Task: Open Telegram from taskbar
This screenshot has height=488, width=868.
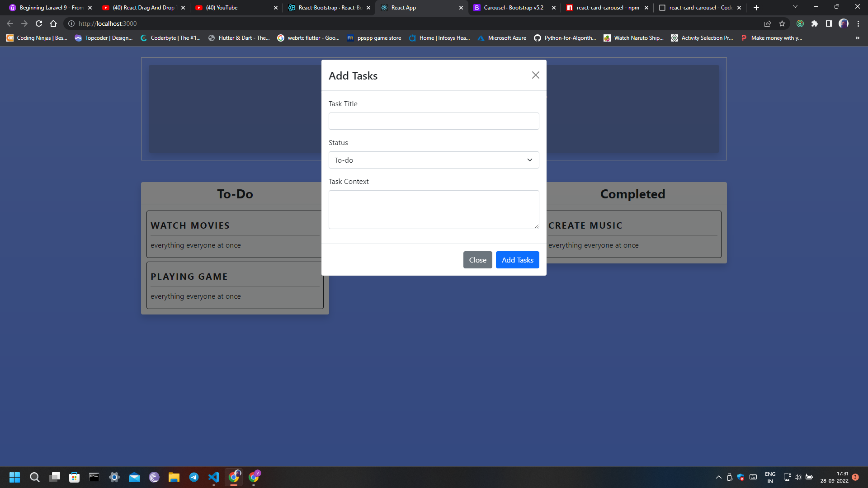Action: pos(194,477)
